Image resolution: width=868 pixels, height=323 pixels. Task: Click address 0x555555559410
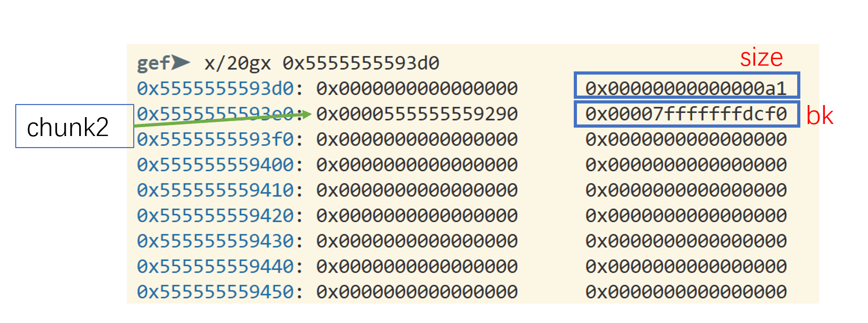(x=215, y=190)
